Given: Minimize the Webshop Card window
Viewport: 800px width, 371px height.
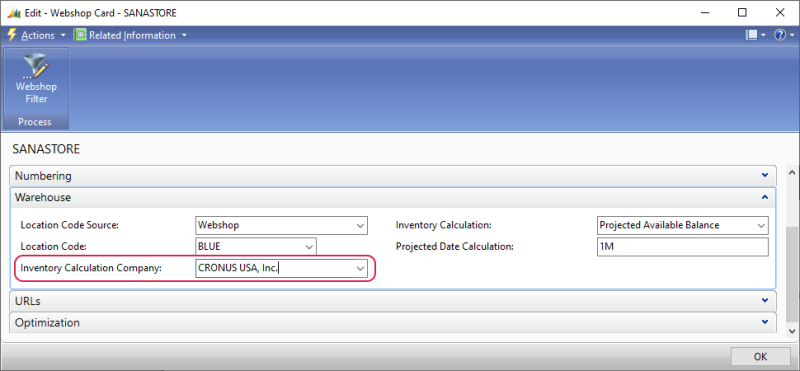Looking at the screenshot, I should [705, 13].
